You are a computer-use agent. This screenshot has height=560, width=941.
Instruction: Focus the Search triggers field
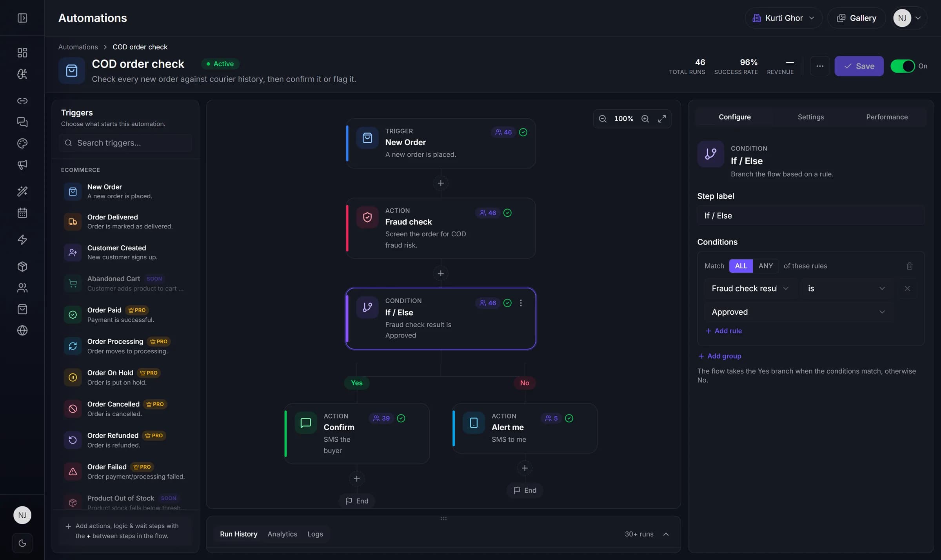click(x=125, y=143)
